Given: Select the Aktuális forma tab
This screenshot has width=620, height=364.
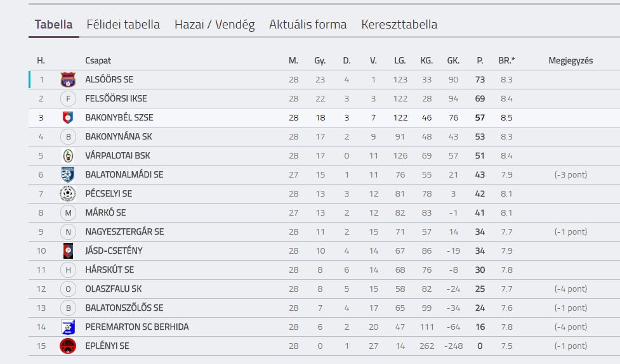Looking at the screenshot, I should [308, 25].
